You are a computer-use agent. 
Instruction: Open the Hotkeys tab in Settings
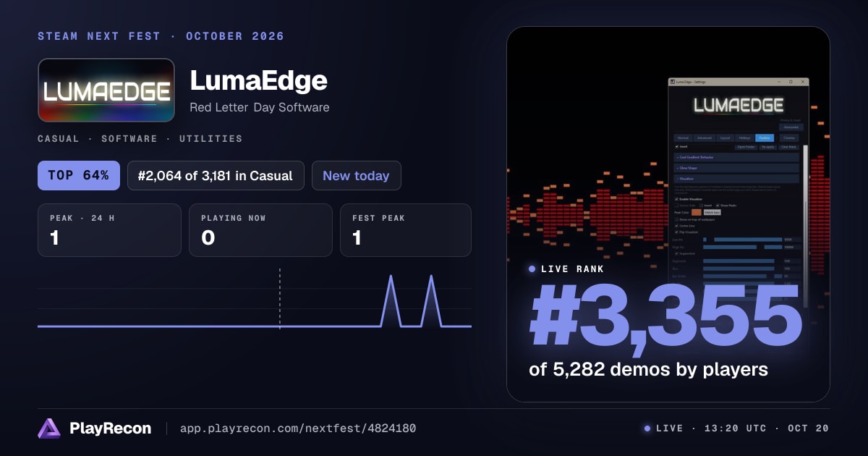(744, 138)
